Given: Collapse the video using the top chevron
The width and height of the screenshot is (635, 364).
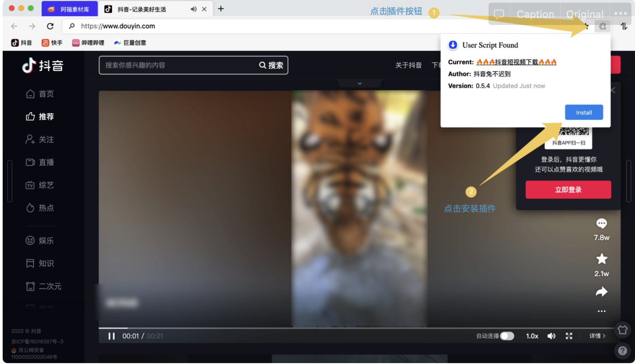Looking at the screenshot, I should 359,83.
